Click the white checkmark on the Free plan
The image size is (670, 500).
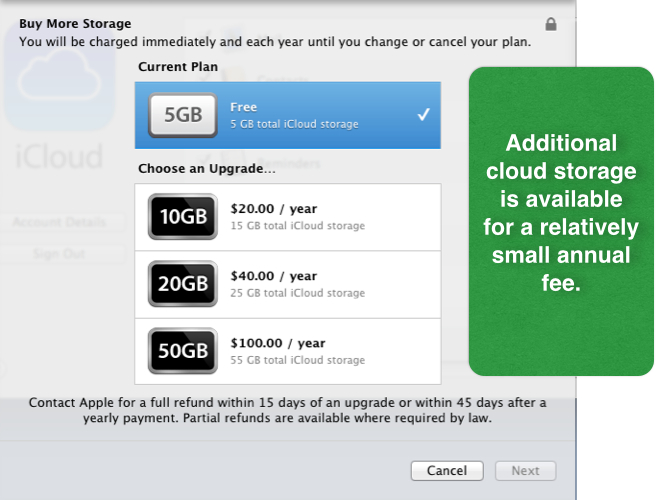point(423,115)
